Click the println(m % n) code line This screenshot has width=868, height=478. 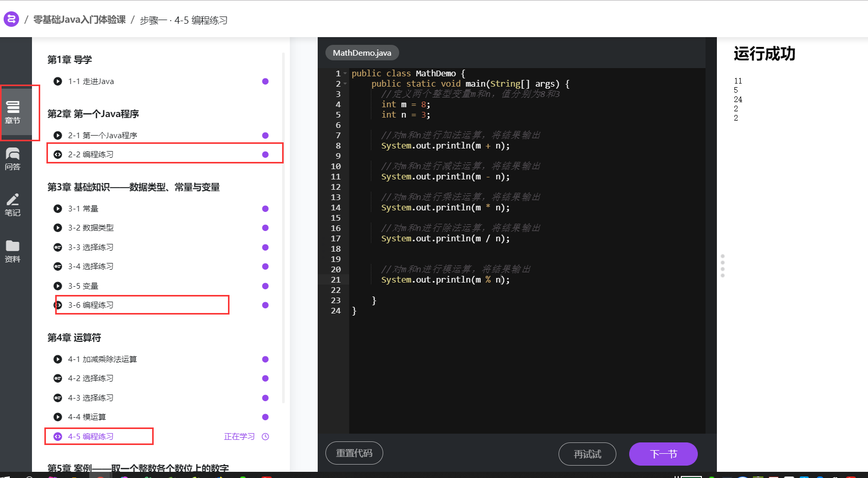pyautogui.click(x=446, y=279)
